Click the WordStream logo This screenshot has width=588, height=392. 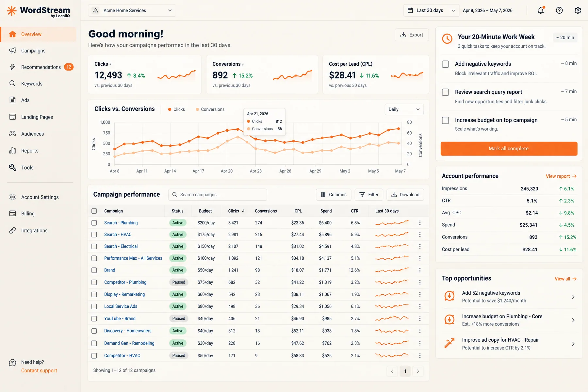click(x=39, y=11)
